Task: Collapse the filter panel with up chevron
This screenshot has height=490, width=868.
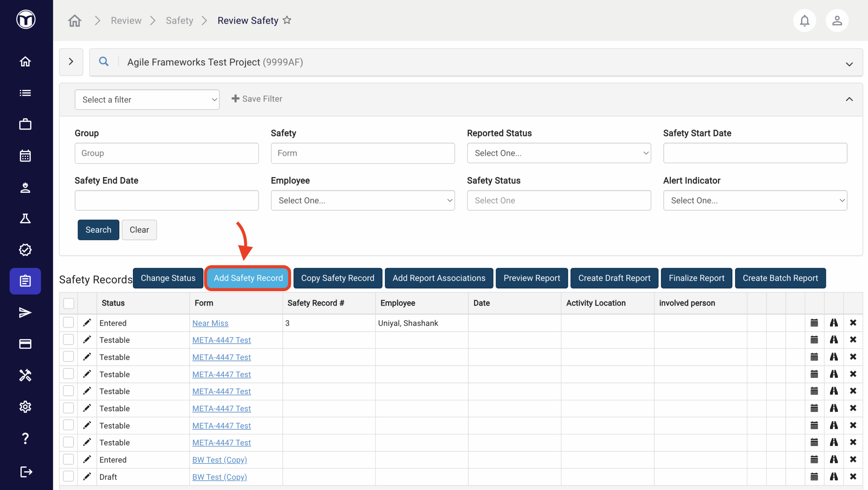Action: click(849, 99)
